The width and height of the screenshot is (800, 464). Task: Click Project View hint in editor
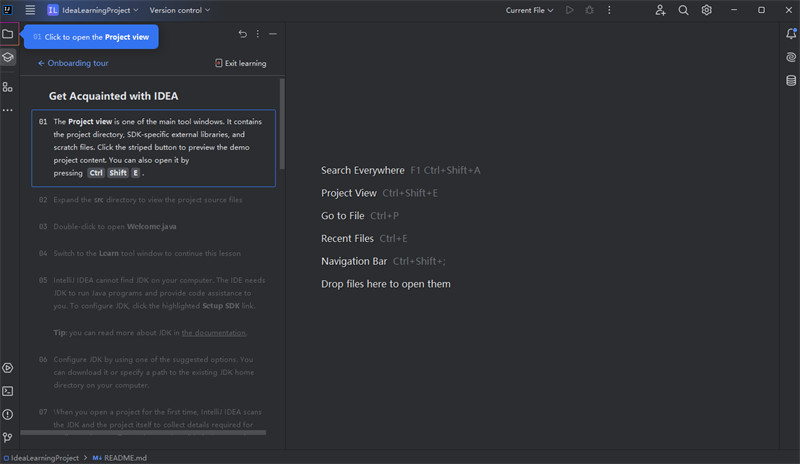point(379,193)
